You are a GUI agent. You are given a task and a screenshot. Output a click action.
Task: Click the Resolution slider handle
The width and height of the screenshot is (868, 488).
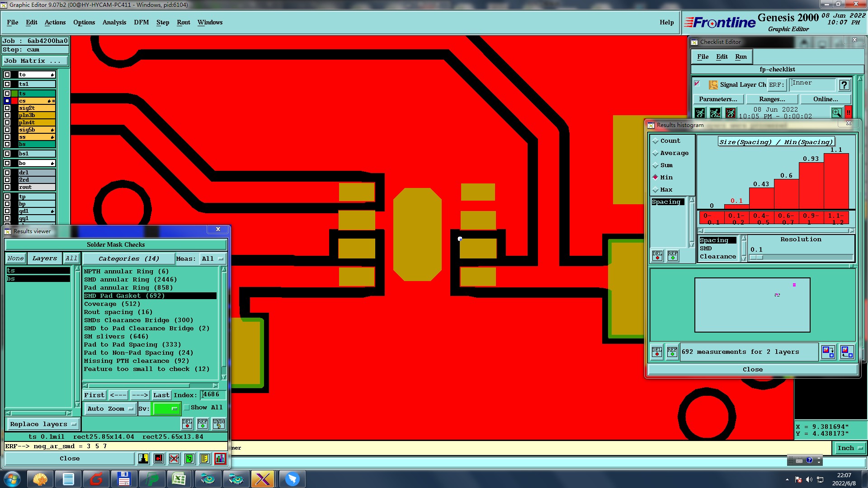pyautogui.click(x=756, y=258)
